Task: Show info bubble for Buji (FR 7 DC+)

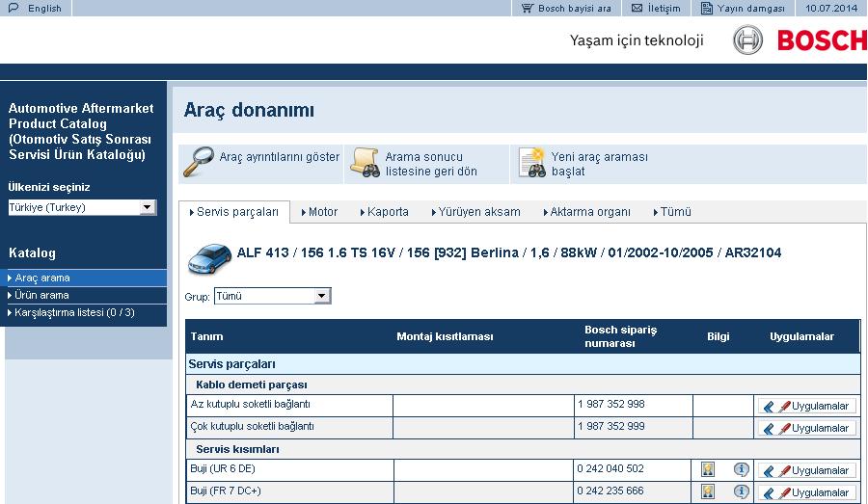Action: pyautogui.click(x=742, y=492)
